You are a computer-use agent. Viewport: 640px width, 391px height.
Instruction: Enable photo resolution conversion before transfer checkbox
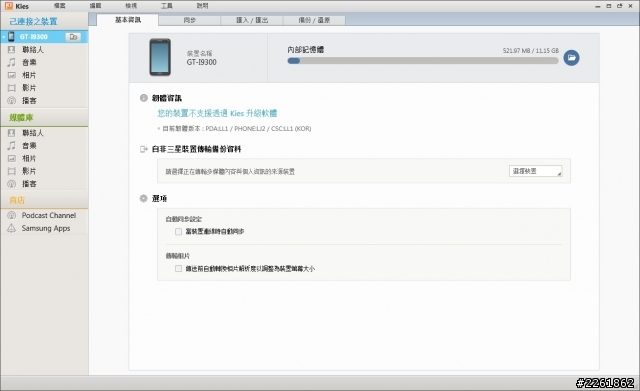178,269
